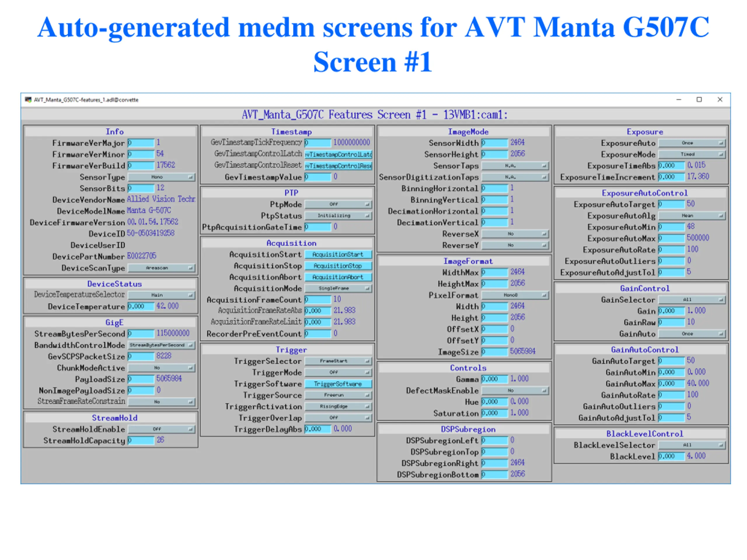This screenshot has width=747, height=560.
Task: Open the PtpStatus Initializing dropdown
Action: pyautogui.click(x=338, y=216)
